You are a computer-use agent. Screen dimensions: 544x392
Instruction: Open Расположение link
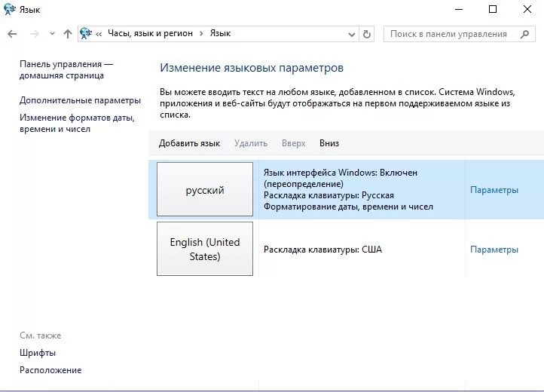(50, 370)
